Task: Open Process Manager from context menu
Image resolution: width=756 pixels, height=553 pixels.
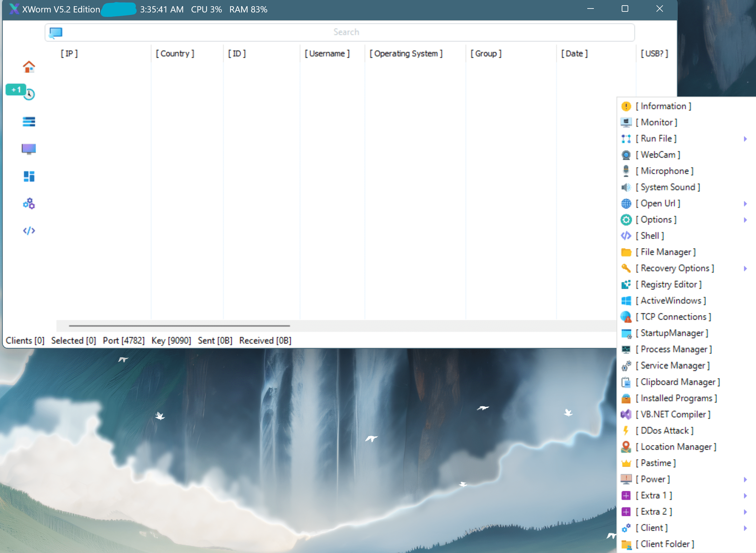Action: click(x=676, y=349)
